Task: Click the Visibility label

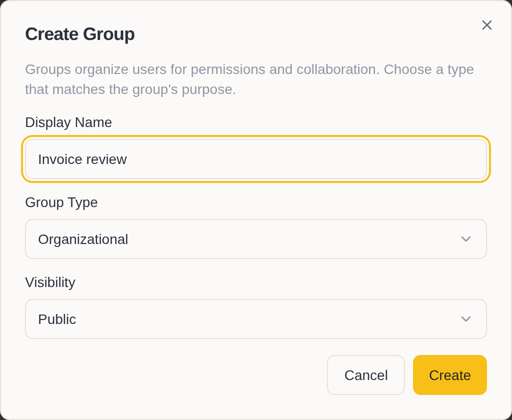Action: click(50, 282)
